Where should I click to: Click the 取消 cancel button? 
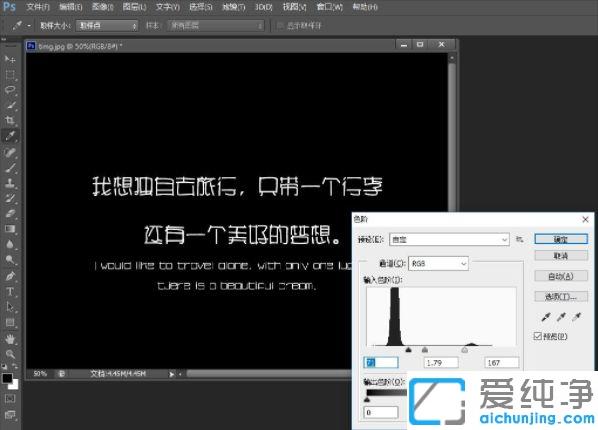(561, 256)
